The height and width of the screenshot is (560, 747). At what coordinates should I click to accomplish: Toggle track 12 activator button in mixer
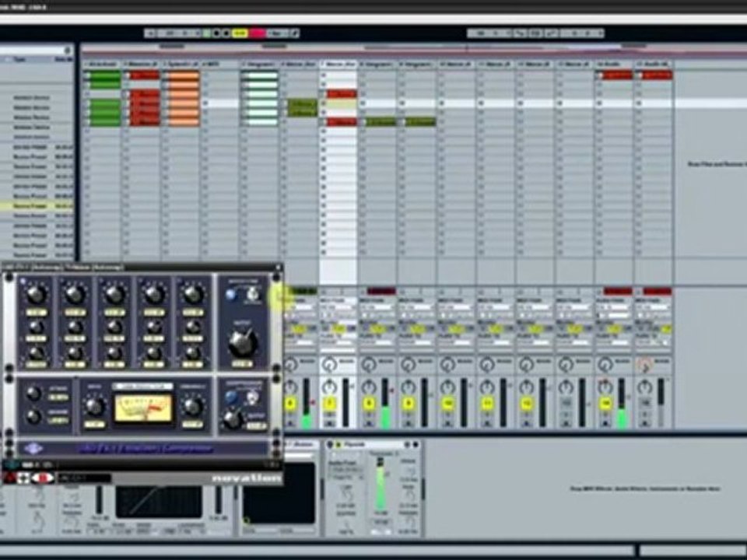(x=527, y=404)
